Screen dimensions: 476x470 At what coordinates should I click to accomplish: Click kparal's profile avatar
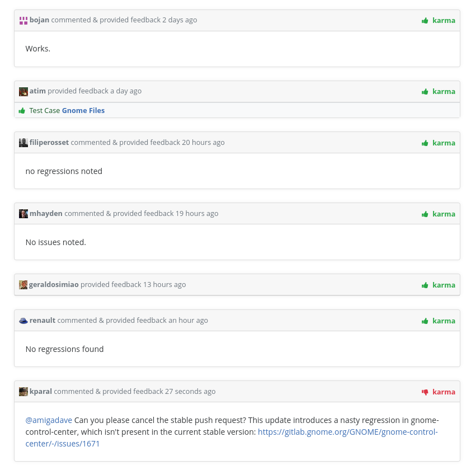coord(23,392)
